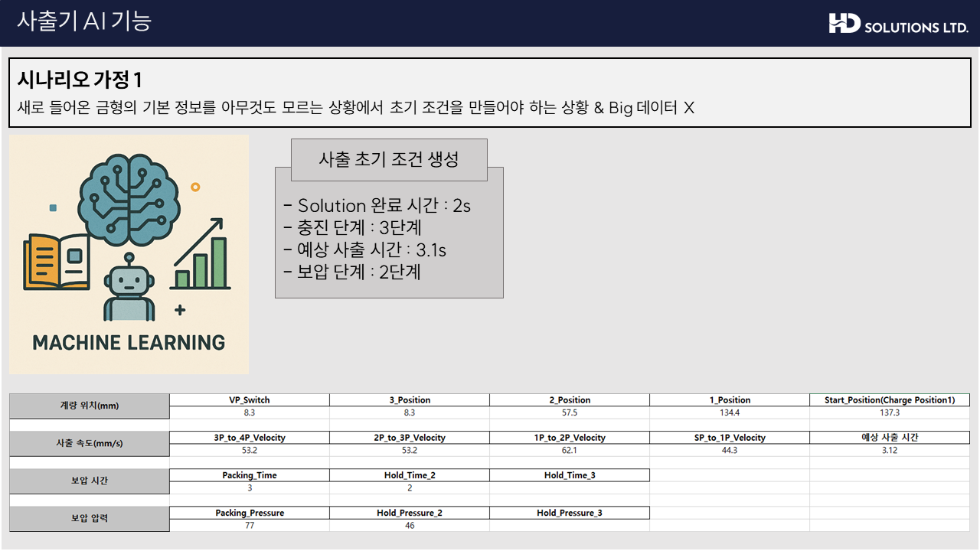Click the 예상 사출 시간 : 3.1s line
Image resolution: width=980 pixels, height=551 pixels.
click(364, 250)
